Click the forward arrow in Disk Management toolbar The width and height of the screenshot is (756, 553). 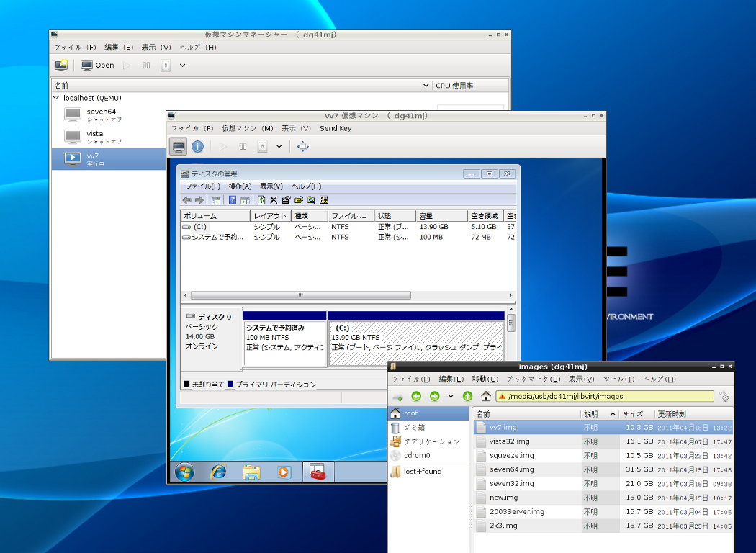(199, 200)
